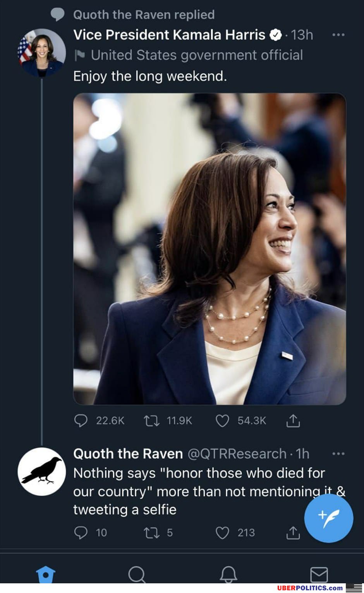Retweet Quoth the Raven's reply
Image resolution: width=364 pixels, height=593 pixels.
[x=151, y=533]
